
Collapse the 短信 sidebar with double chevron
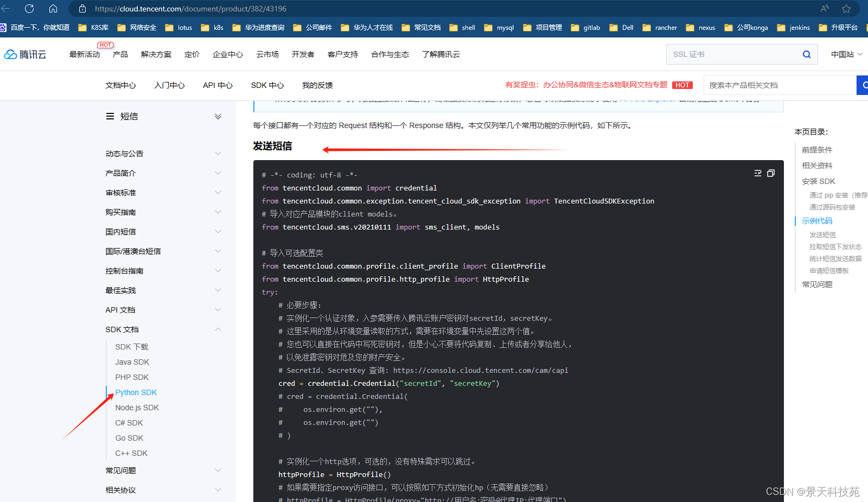218,116
